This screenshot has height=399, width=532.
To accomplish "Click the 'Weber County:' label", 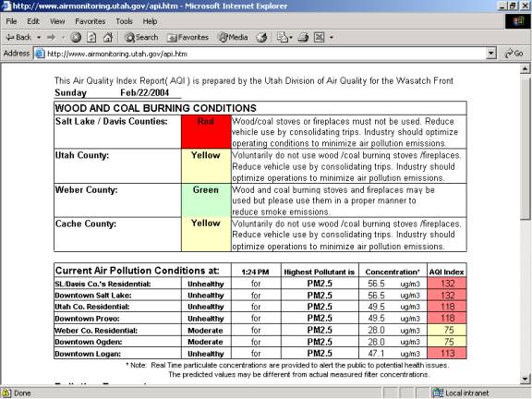I will click(x=86, y=189).
